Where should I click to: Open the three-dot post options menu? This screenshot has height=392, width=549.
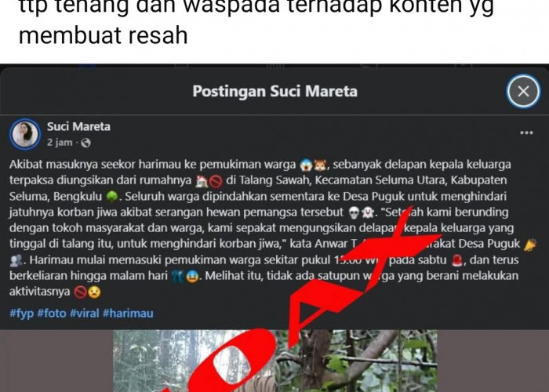526,132
